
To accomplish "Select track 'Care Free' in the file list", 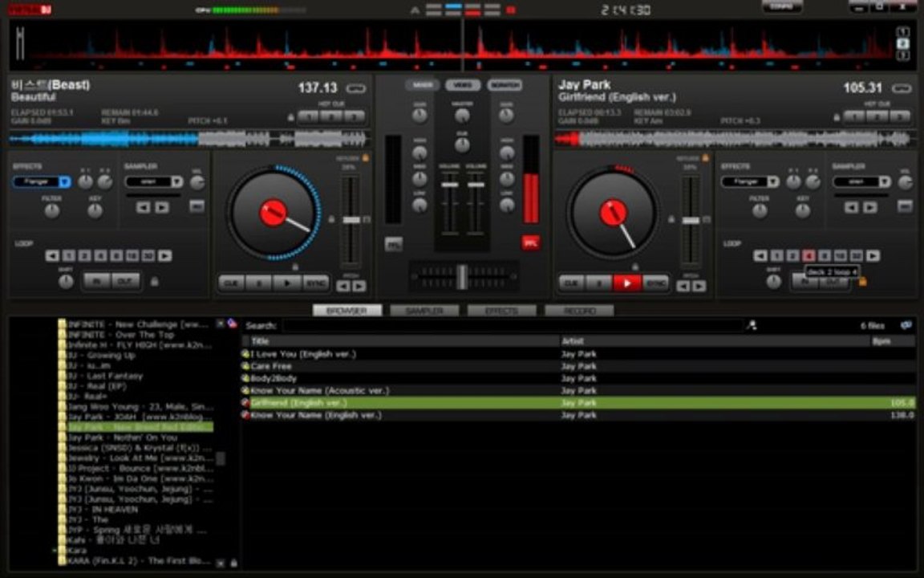I will [578, 366].
